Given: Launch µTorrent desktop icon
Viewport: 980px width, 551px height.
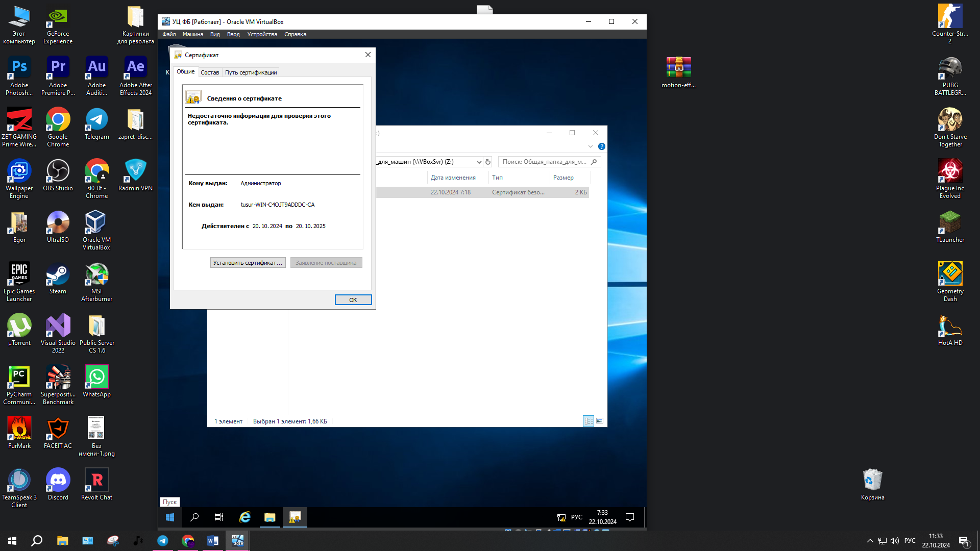Looking at the screenshot, I should point(19,330).
